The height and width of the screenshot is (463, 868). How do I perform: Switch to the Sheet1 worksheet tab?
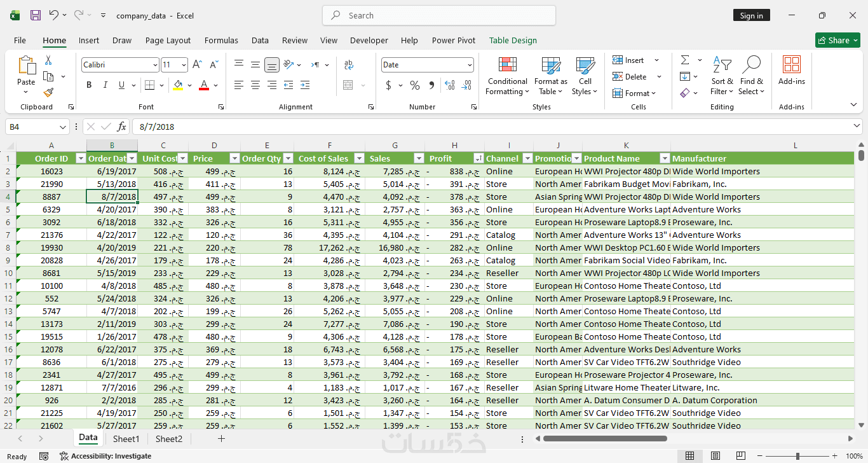point(126,439)
